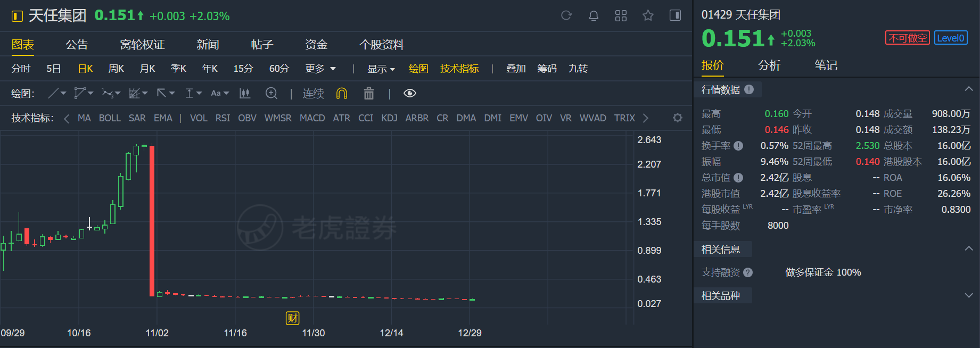Click the candlestick bar tool icon
The image size is (980, 348).
point(245,94)
